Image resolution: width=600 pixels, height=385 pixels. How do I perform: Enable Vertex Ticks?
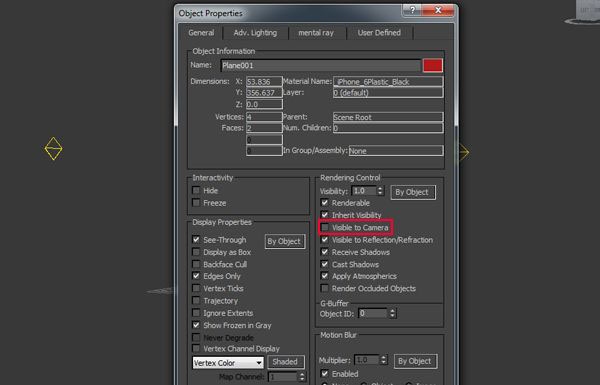point(196,288)
